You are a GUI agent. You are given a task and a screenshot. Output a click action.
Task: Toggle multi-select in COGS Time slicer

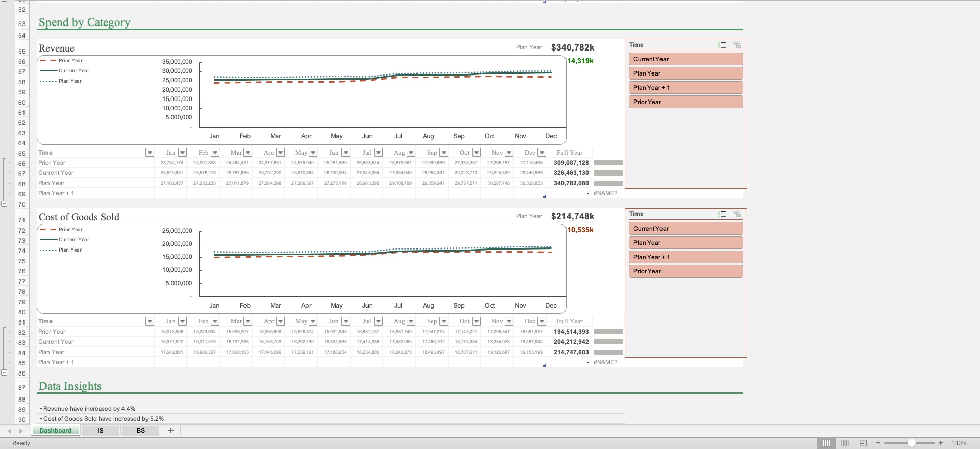click(721, 214)
